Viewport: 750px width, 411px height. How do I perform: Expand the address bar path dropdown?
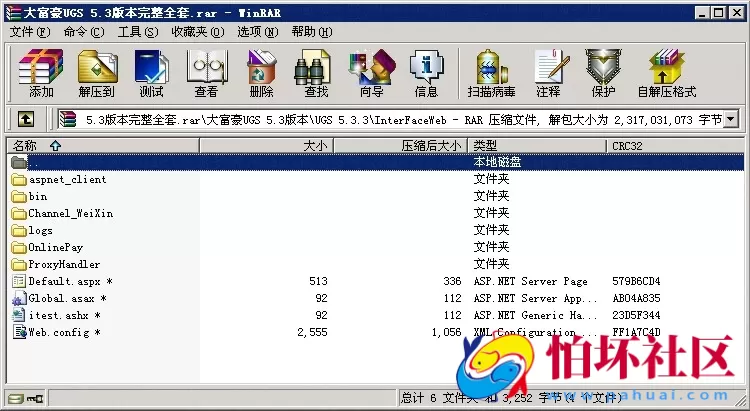(731, 120)
